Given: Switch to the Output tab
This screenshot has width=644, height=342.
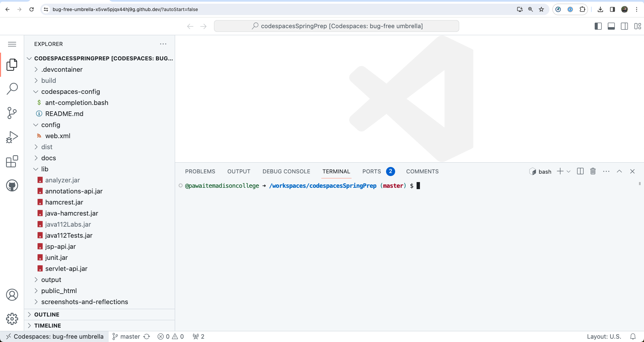Looking at the screenshot, I should [x=239, y=171].
